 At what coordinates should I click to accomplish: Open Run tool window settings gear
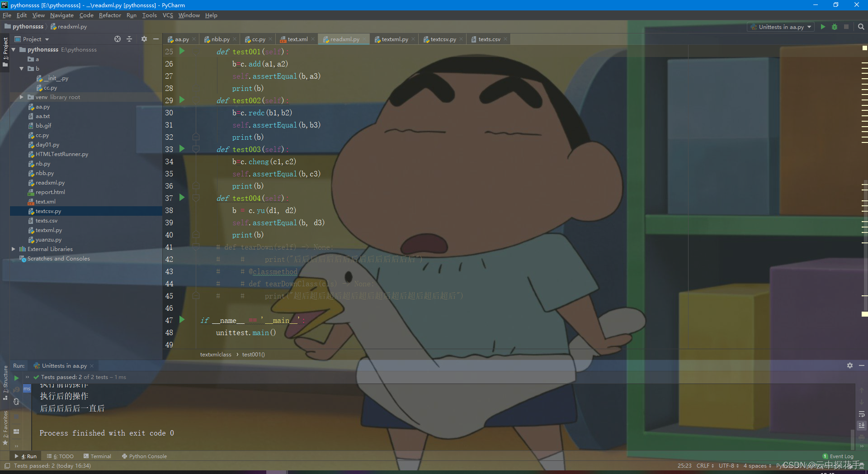[849, 365]
